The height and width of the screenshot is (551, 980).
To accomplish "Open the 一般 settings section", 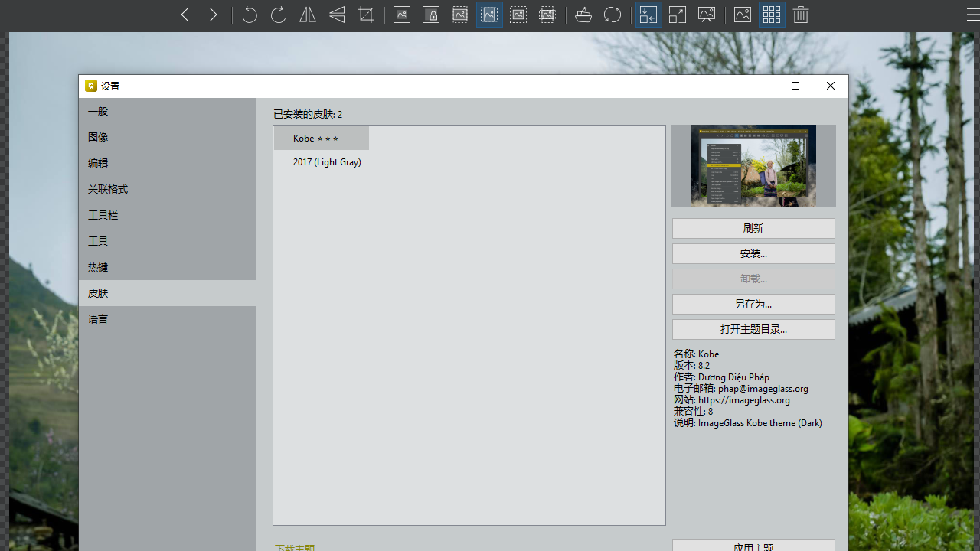I will coord(98,111).
